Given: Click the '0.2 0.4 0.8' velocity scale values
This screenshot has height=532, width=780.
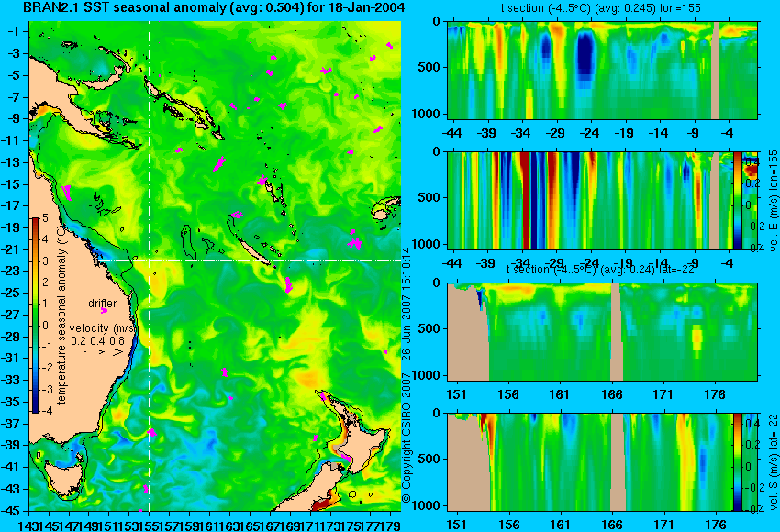Looking at the screenshot, I should coord(98,340).
